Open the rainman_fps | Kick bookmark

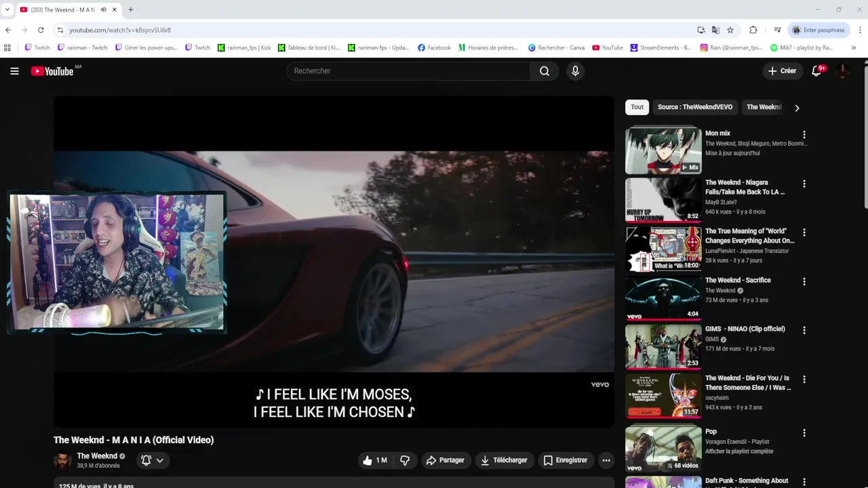(244, 47)
